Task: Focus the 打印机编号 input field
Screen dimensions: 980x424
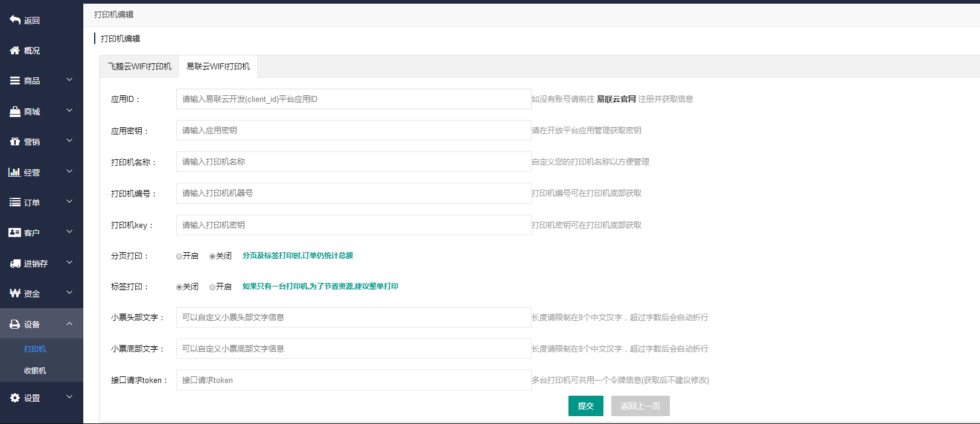Action: [x=354, y=193]
